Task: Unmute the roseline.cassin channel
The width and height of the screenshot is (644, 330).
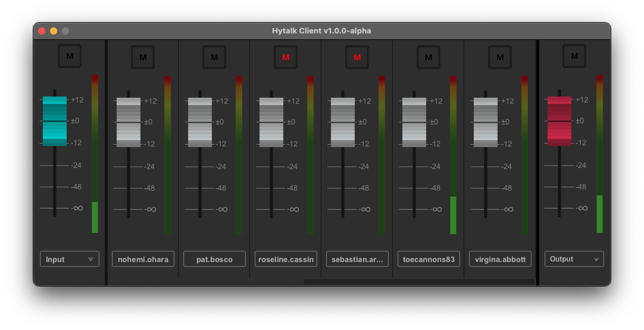Action: pos(286,57)
